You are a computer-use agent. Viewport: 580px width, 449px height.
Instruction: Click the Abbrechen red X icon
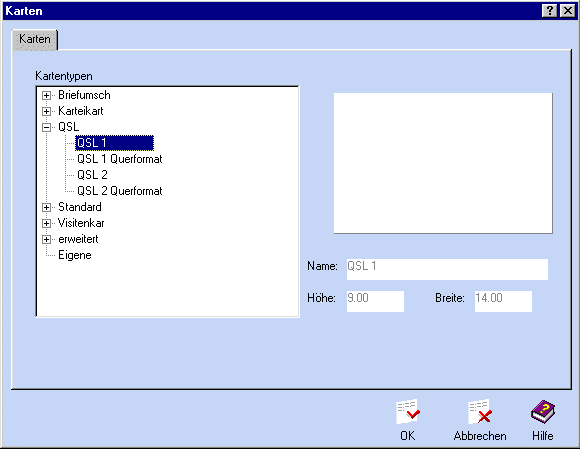(x=480, y=412)
